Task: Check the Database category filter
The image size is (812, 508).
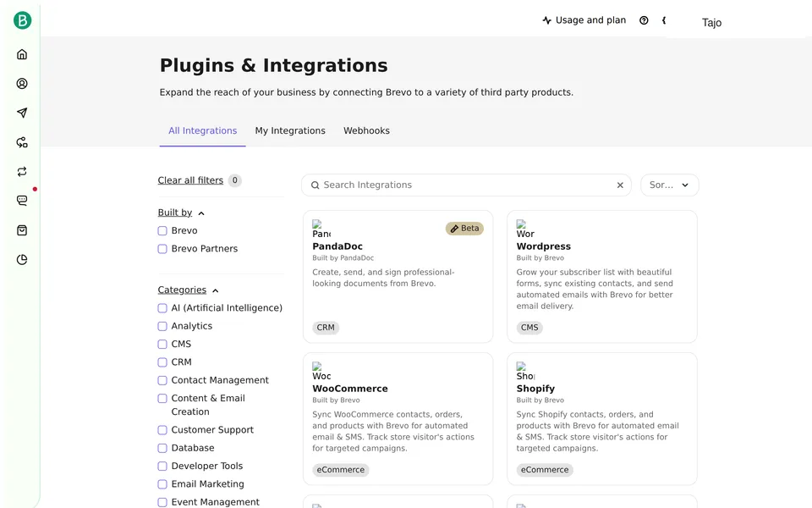Action: point(162,449)
